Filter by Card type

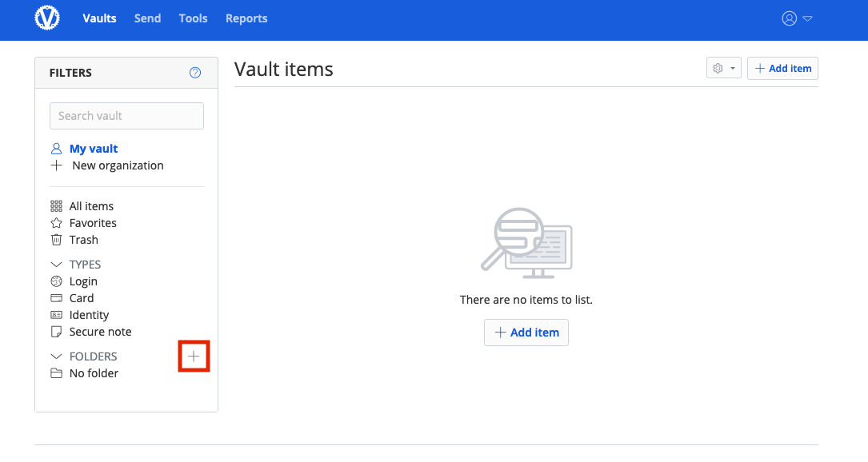point(82,298)
